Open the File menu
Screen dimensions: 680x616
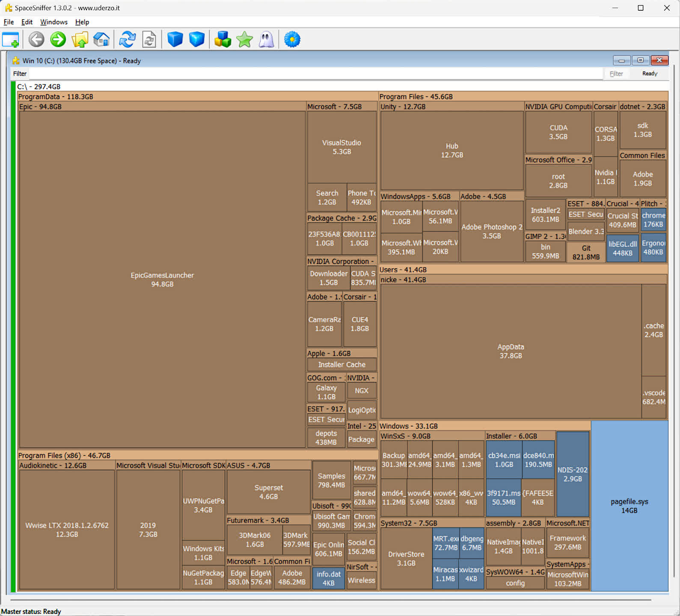(9, 22)
